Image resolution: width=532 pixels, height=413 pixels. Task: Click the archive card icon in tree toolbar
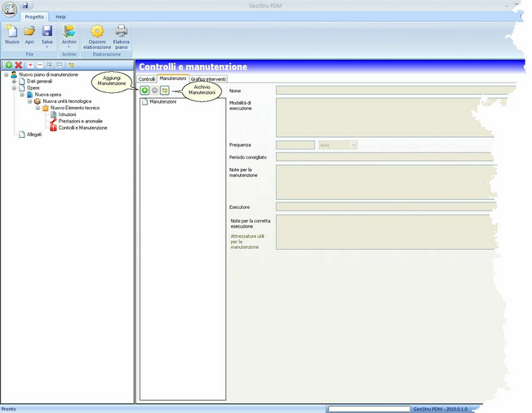point(71,64)
